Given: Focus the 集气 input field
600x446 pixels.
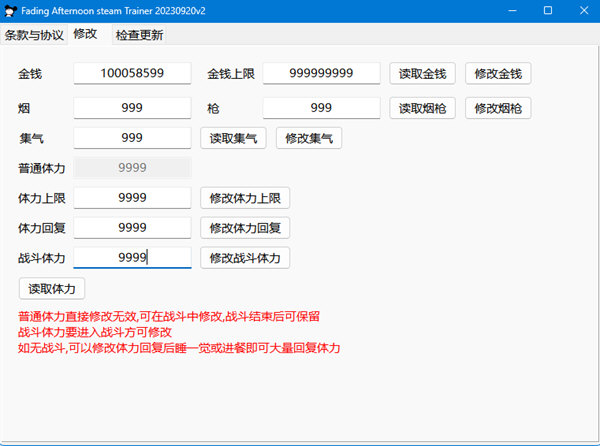Looking at the screenshot, I should point(132,138).
